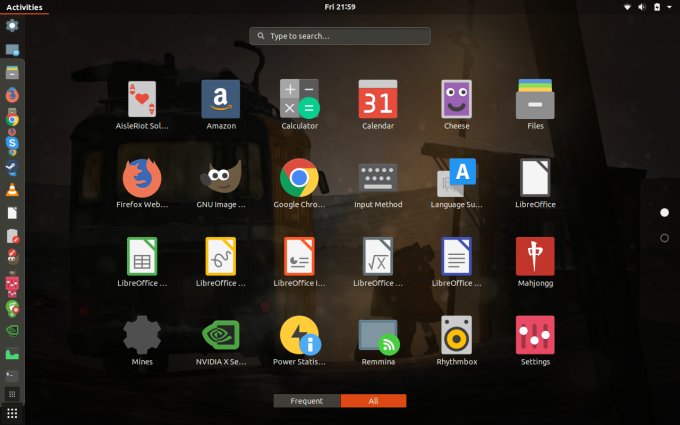Image resolution: width=680 pixels, height=425 pixels.
Task: Open LibreOffice Draw yellow icon
Action: tap(221, 256)
